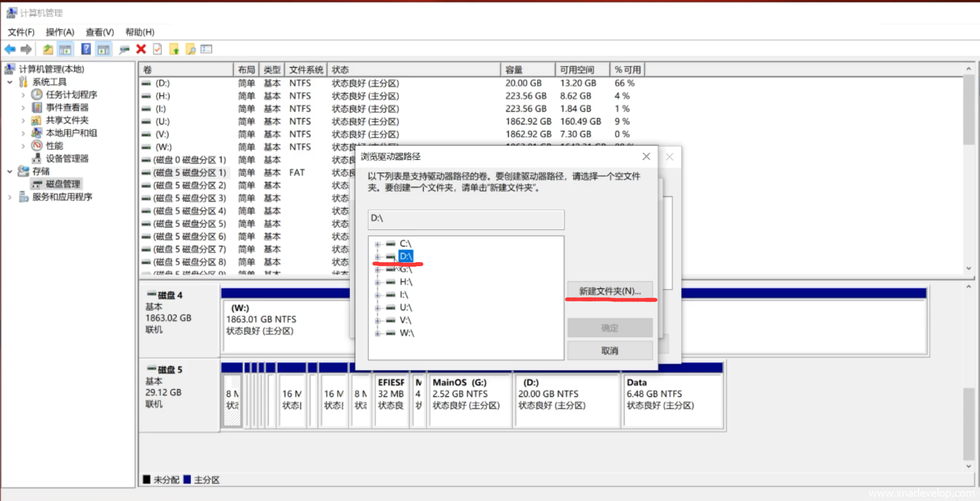Click the connect drive toolbar icon

[x=124, y=49]
